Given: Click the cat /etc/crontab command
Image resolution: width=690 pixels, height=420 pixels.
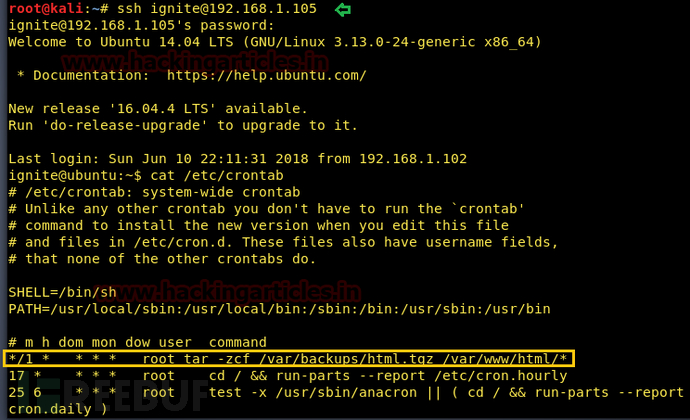Looking at the screenshot, I should [x=217, y=175].
